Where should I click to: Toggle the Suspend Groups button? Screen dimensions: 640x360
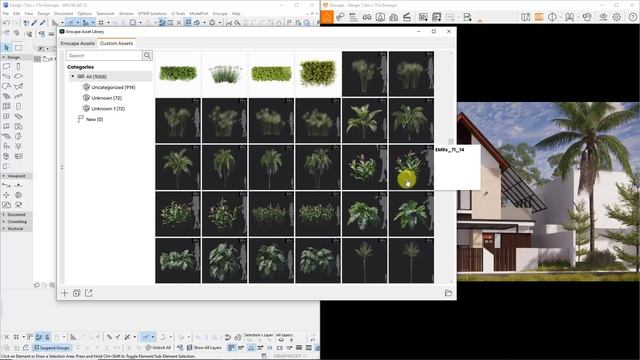(52, 348)
